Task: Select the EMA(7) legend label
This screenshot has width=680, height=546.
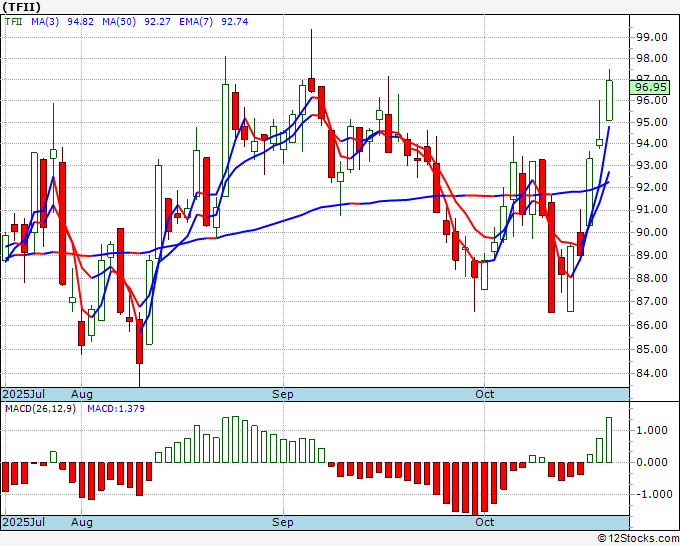Action: [196, 22]
